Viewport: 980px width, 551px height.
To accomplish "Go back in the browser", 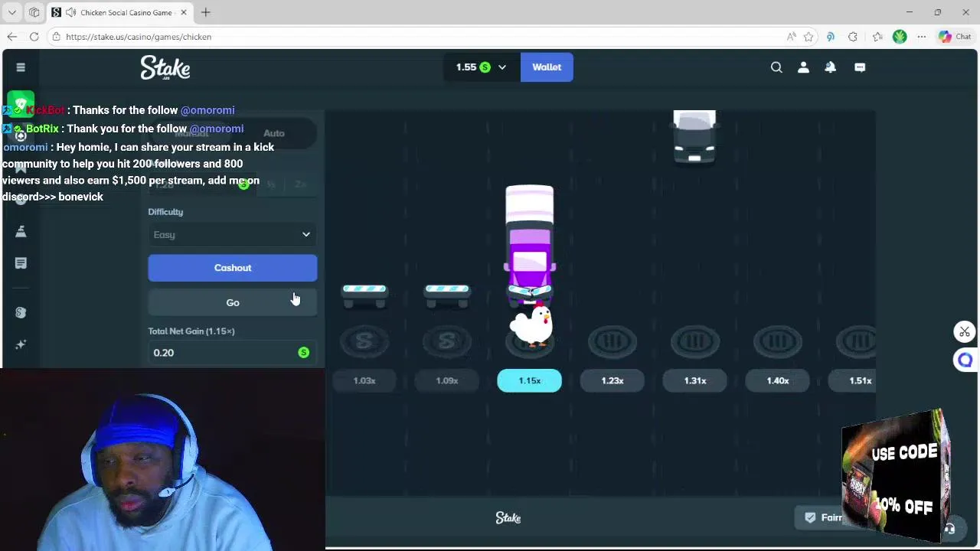I will point(12,37).
